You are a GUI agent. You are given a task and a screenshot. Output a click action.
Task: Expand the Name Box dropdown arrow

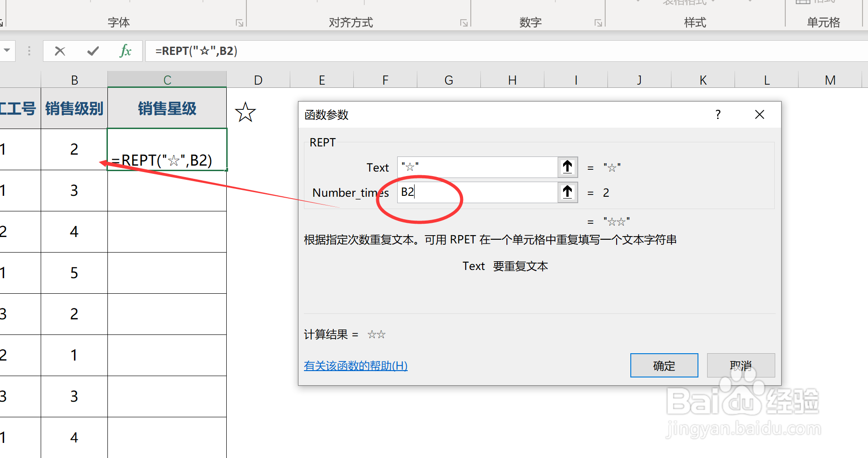[7, 50]
